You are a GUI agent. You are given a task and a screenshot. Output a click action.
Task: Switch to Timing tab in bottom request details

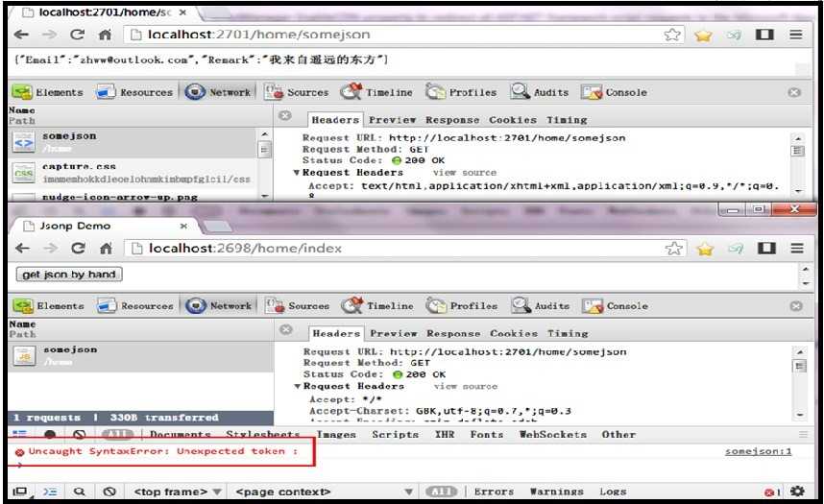coord(568,333)
